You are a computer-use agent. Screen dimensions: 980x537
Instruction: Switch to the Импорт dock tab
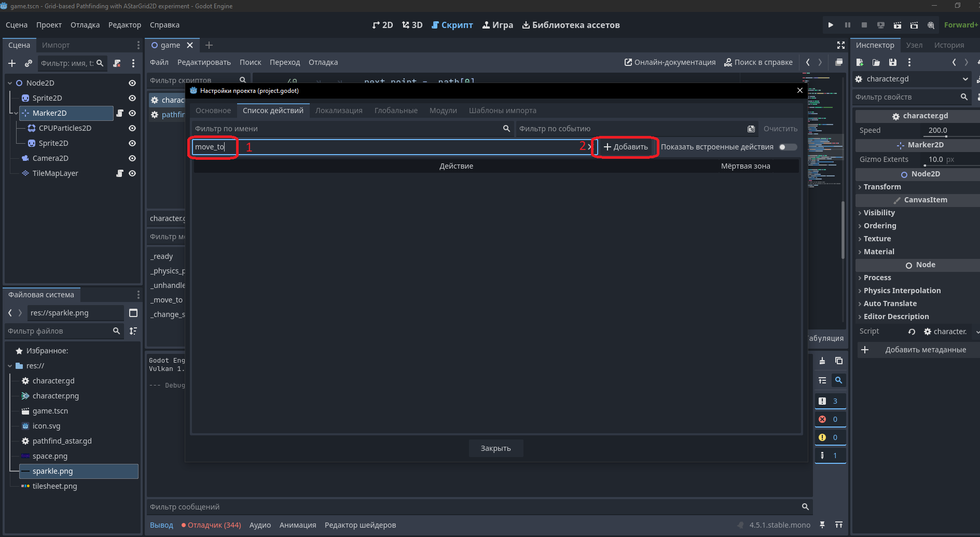(56, 45)
